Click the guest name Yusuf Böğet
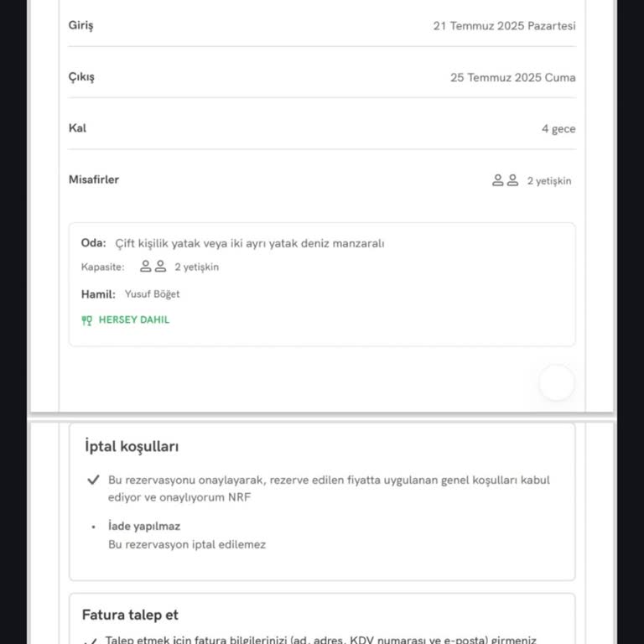The width and height of the screenshot is (644, 644). coord(152,294)
